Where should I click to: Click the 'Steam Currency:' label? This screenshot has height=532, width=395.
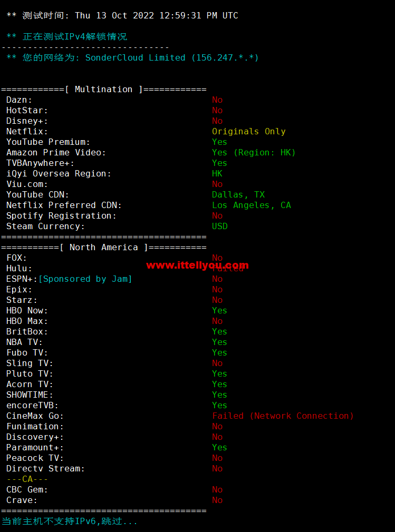pos(45,226)
